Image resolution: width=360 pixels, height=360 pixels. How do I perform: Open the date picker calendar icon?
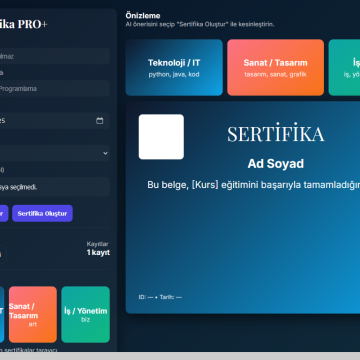click(99, 121)
